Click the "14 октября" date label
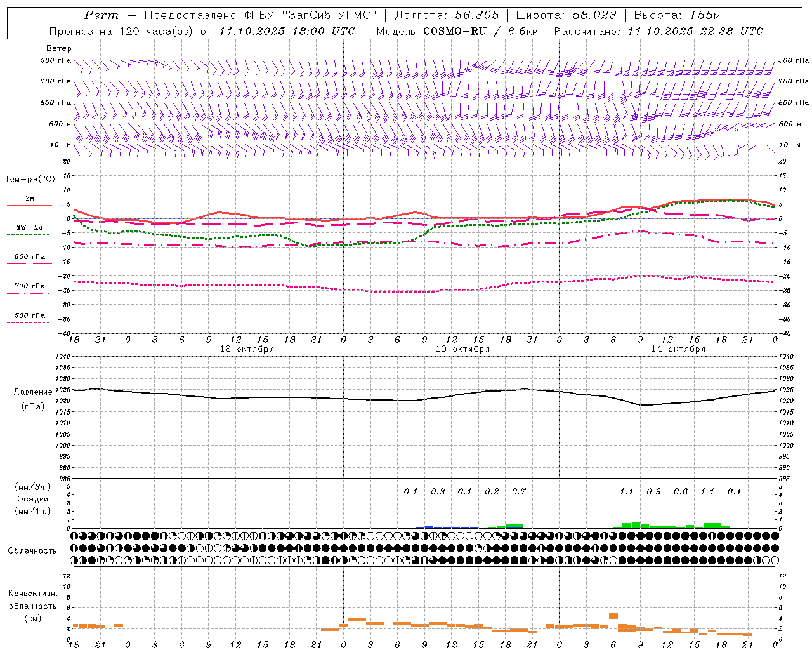This screenshot has width=812, height=650. [x=678, y=349]
